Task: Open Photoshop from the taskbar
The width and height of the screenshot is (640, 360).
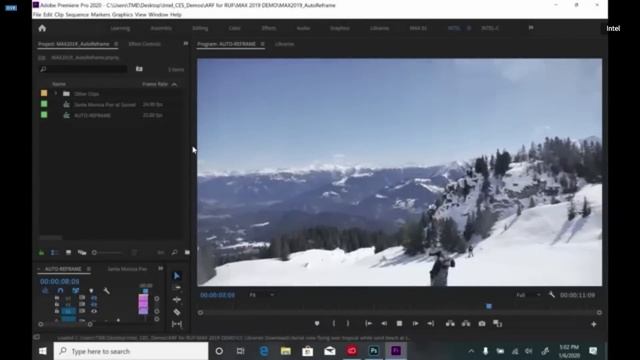Action: point(374,351)
